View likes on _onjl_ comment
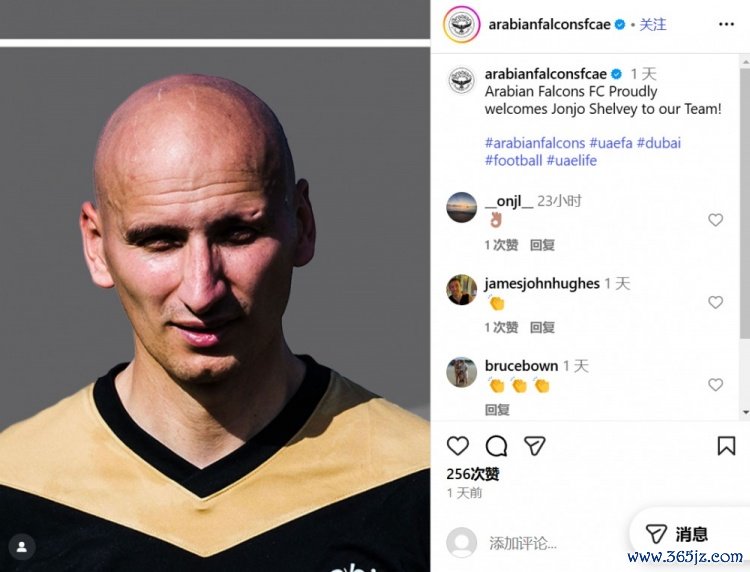This screenshot has width=750, height=572. click(501, 245)
